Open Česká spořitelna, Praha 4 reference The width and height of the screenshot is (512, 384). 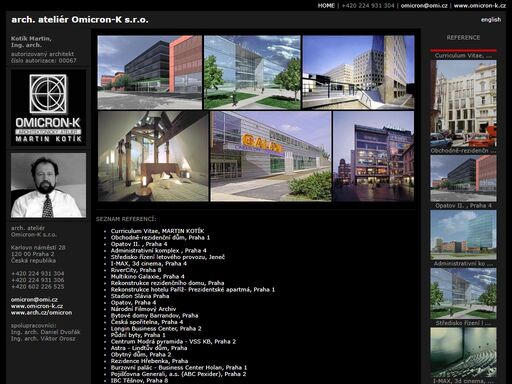tap(147, 322)
